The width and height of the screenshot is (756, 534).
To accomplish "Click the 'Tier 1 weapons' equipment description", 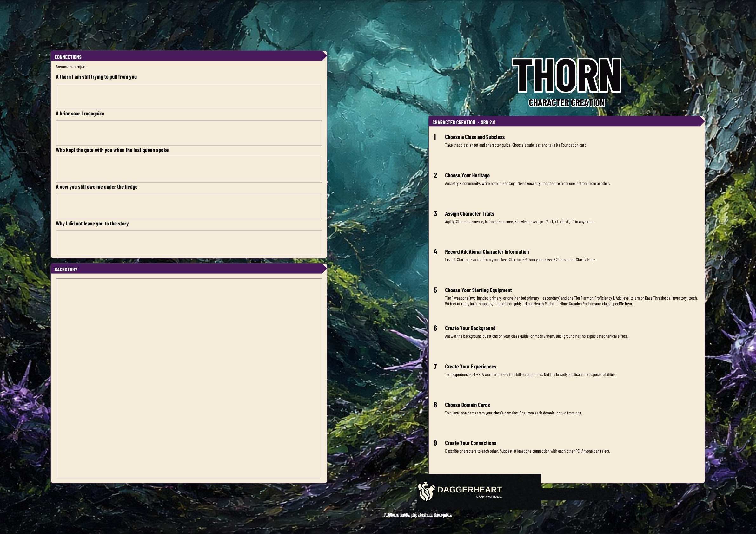I will tap(571, 301).
